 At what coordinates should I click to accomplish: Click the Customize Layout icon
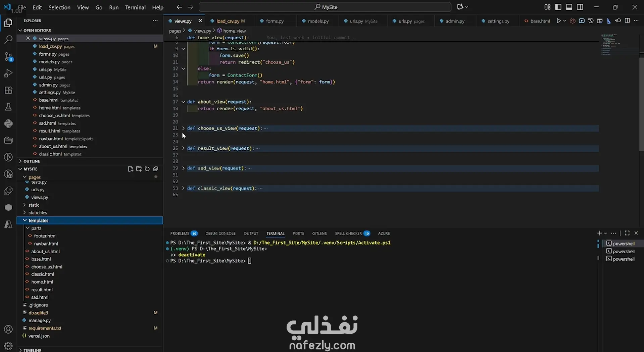pyautogui.click(x=547, y=7)
